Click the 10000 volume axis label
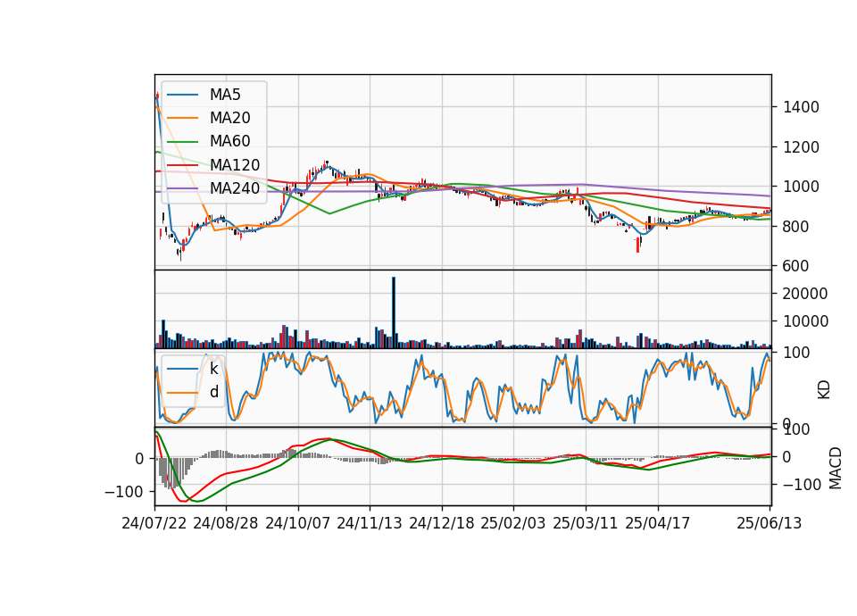Screen dimensions: 857x616 (x=805, y=321)
